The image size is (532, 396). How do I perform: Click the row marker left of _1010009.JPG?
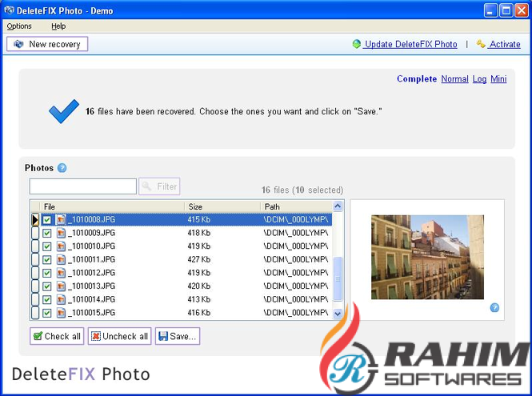35,233
